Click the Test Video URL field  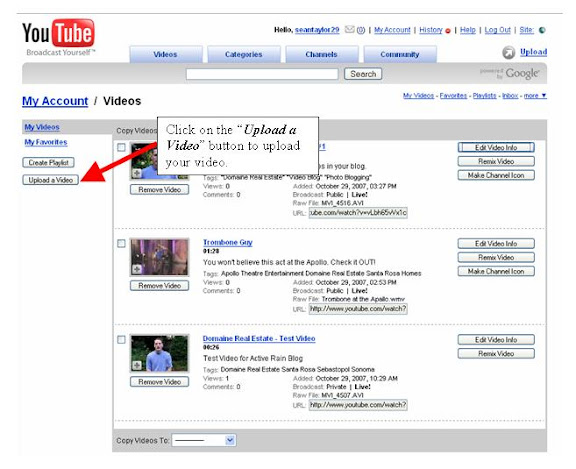[358, 405]
